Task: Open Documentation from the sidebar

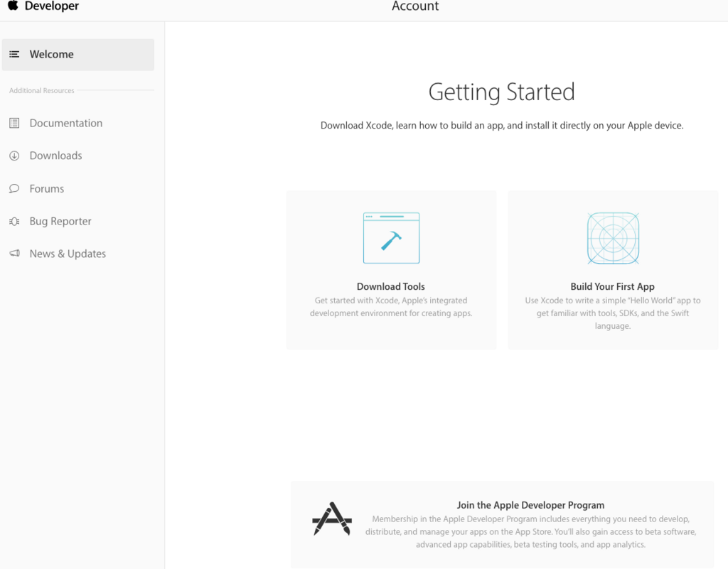Action: click(66, 123)
